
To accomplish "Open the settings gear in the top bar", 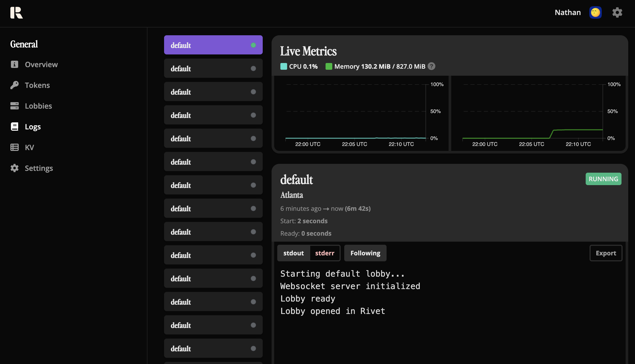I will tap(617, 12).
